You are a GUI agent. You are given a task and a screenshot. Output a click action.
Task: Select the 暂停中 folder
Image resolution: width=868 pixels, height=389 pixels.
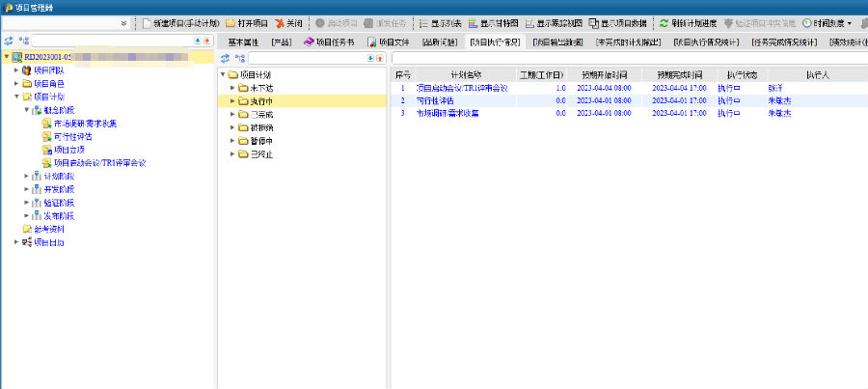[261, 141]
